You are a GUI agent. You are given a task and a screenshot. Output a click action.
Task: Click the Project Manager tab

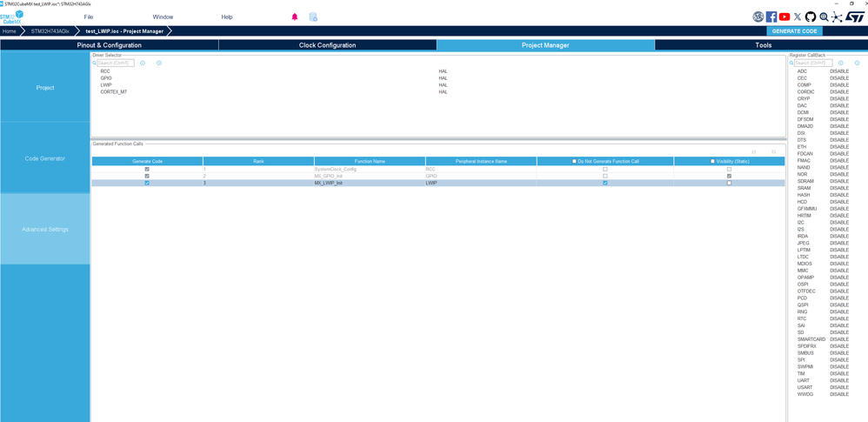pyautogui.click(x=545, y=45)
